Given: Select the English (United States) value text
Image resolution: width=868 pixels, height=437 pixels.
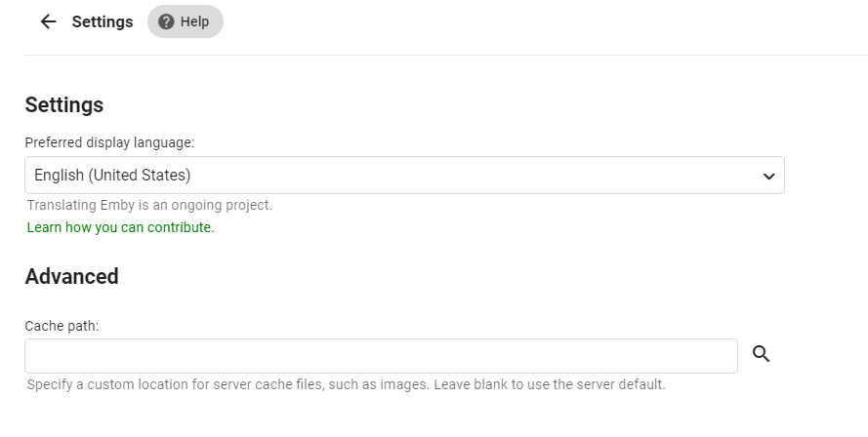Looking at the screenshot, I should click(112, 176).
